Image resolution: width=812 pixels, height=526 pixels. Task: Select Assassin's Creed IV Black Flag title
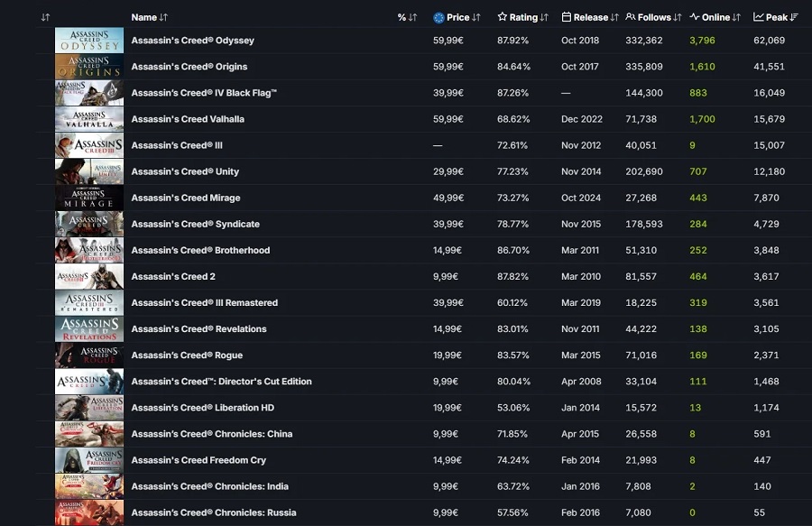204,93
